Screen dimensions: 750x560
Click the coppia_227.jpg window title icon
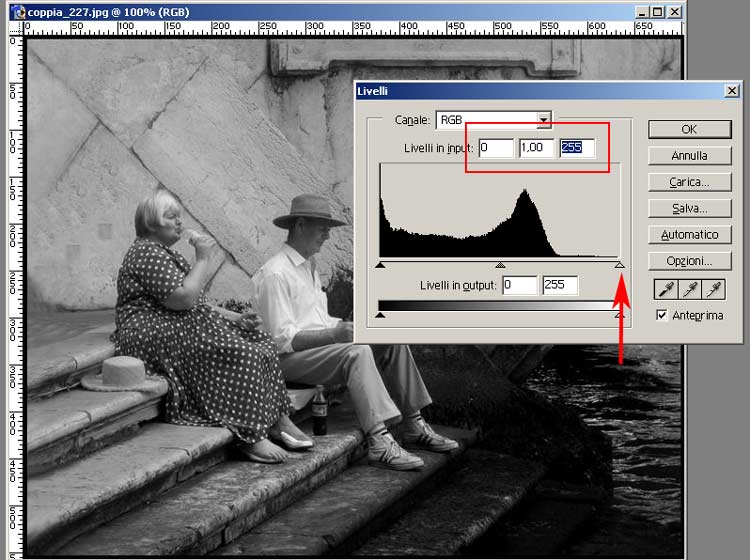(17, 12)
